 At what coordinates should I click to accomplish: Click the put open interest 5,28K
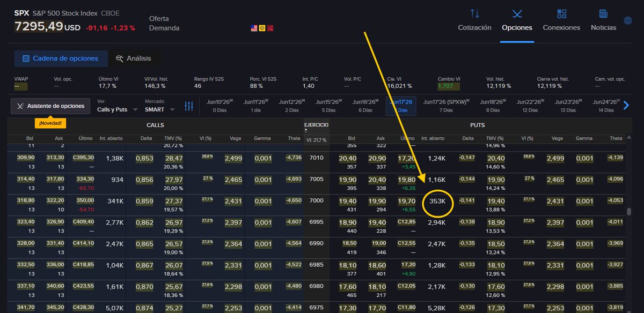coord(437,308)
